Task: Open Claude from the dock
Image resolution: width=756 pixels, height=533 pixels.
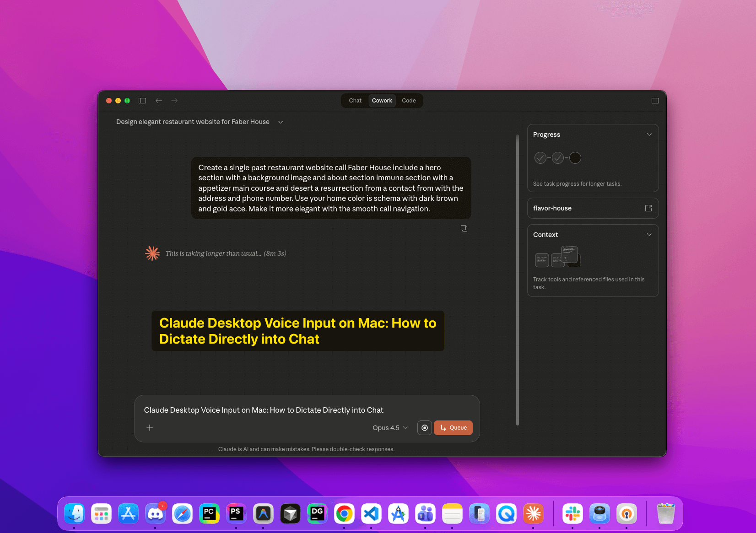Action: (533, 513)
